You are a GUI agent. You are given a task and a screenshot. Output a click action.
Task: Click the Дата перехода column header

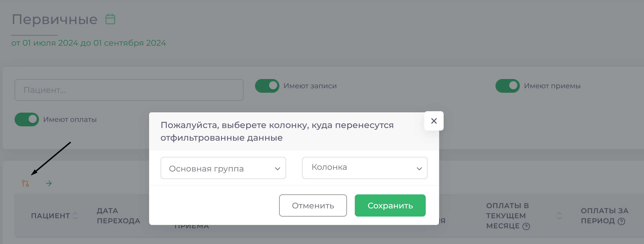click(x=119, y=216)
